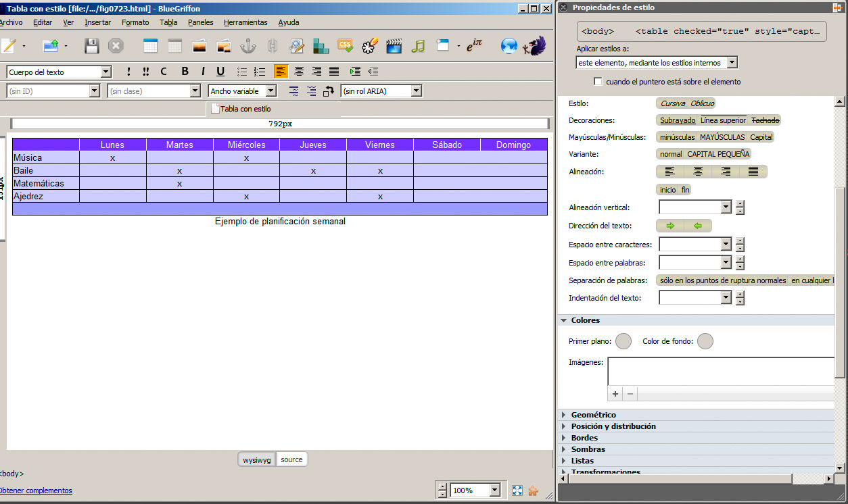Open the '(sin rol ARIA)' dropdown
848x504 pixels.
click(381, 91)
